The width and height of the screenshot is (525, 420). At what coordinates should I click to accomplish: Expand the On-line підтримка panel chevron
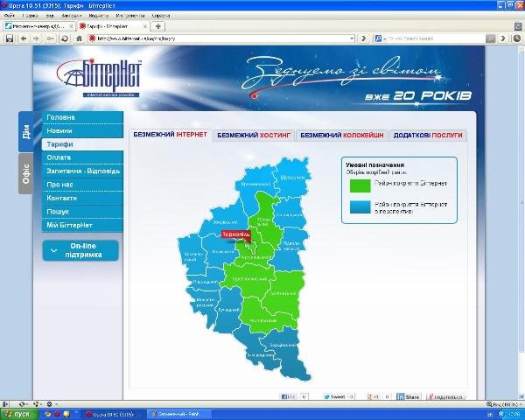pyautogui.click(x=53, y=250)
